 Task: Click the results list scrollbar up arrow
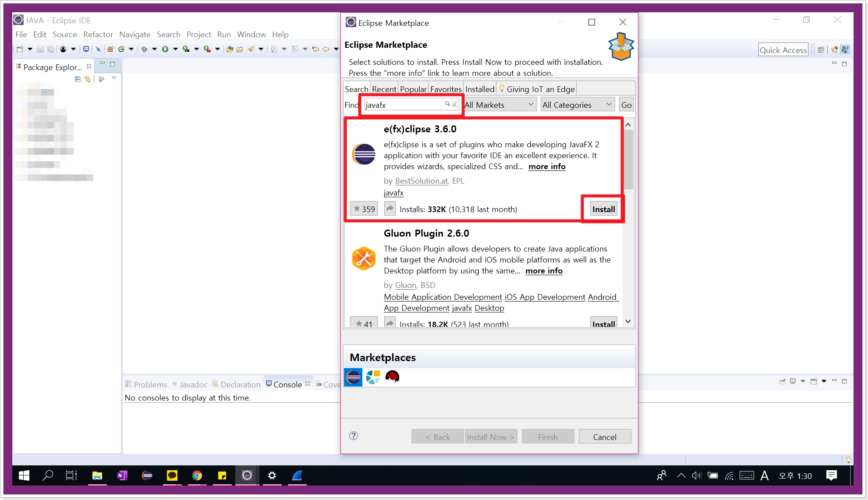pos(628,124)
